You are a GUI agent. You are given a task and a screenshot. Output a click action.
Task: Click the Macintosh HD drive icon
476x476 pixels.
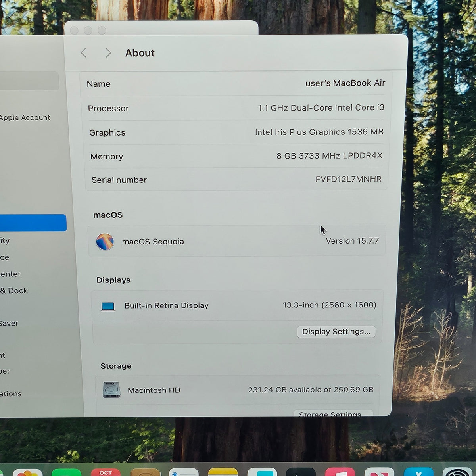tap(111, 390)
